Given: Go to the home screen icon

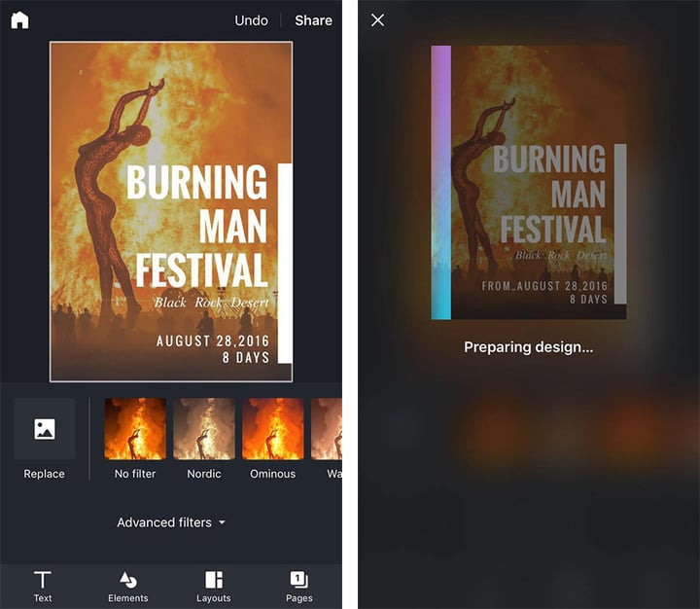Looking at the screenshot, I should click(19, 20).
